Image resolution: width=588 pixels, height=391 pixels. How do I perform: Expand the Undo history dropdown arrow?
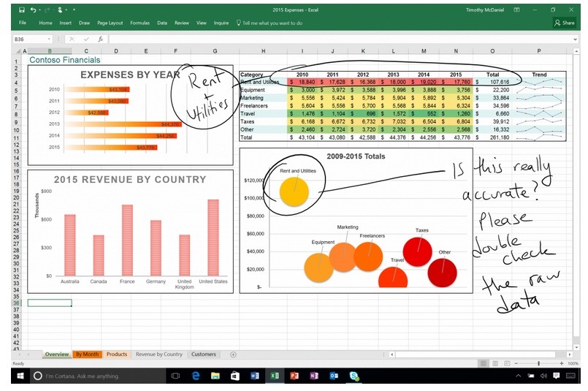click(x=39, y=10)
